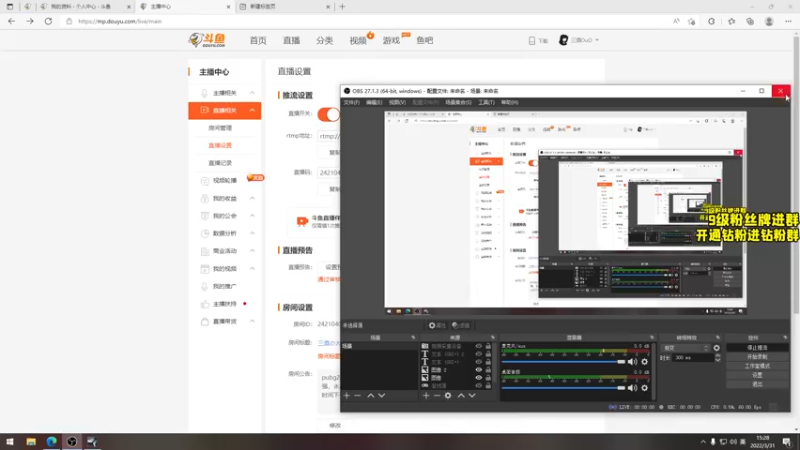Open the OBS sources Properties (属性) gear button
This screenshot has width=800, height=450.
(437, 325)
